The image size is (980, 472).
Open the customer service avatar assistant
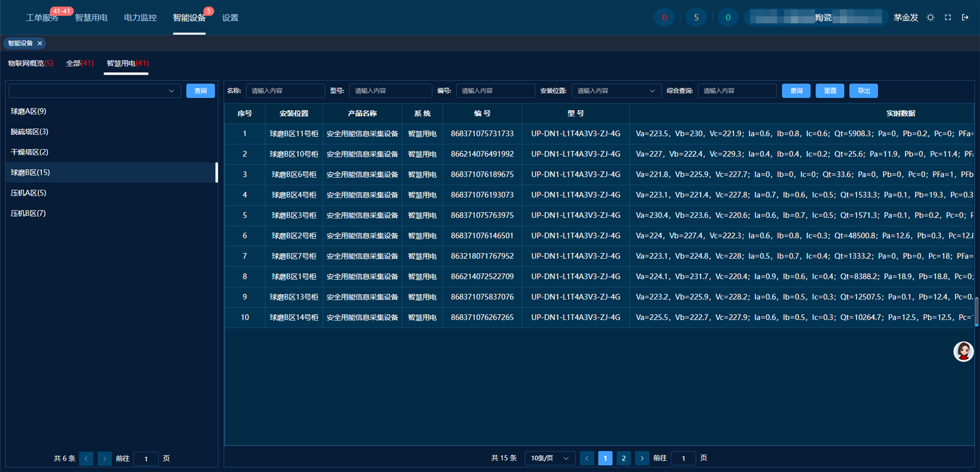point(963,351)
